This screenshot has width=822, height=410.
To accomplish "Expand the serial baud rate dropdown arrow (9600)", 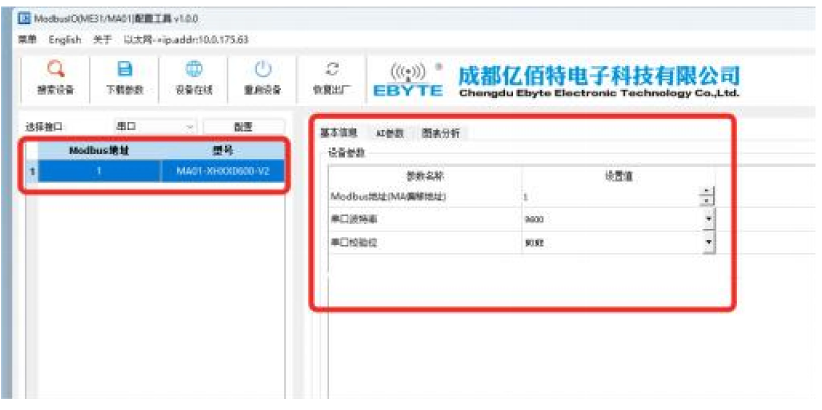I will coord(708,219).
